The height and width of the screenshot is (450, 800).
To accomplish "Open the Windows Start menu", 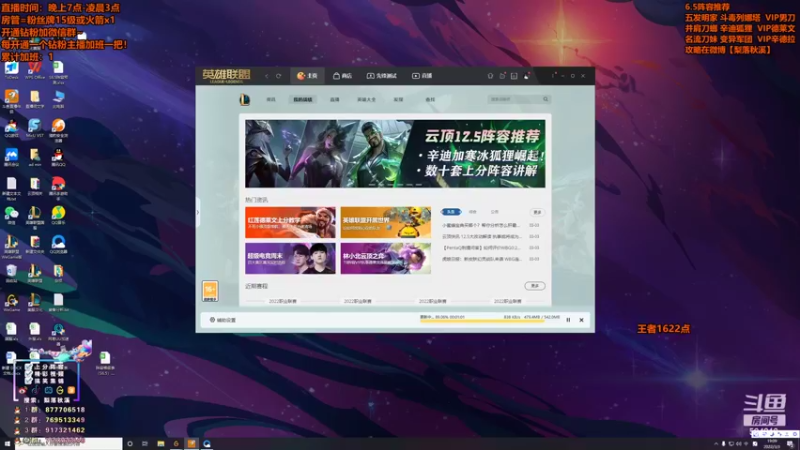I will (x=7, y=444).
